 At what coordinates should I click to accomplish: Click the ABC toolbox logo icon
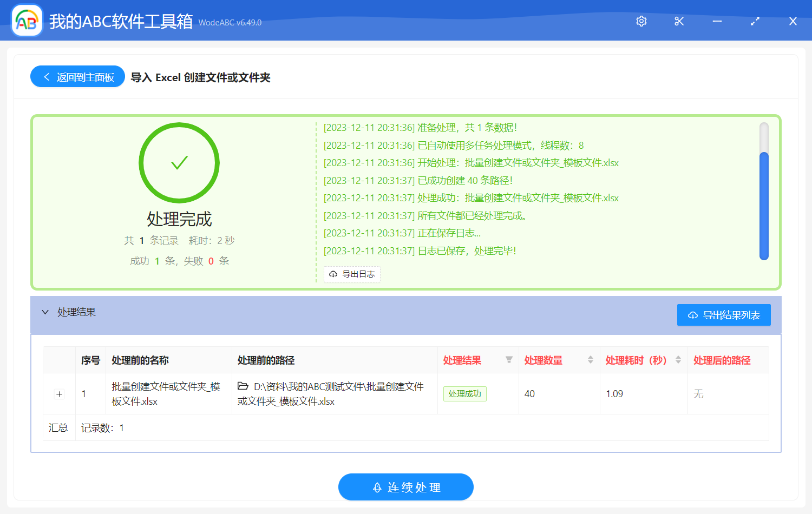pos(27,21)
